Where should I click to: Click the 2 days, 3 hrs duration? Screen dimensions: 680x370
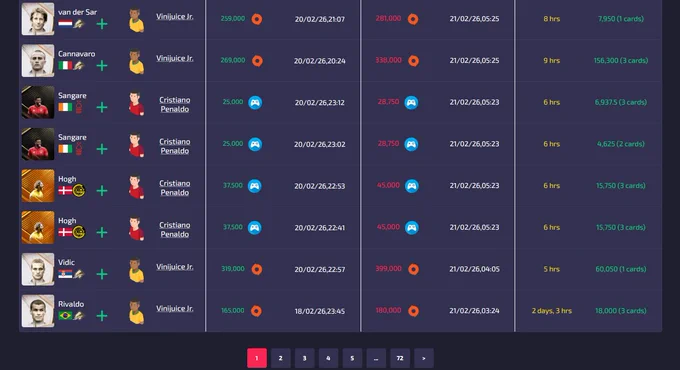tap(552, 311)
